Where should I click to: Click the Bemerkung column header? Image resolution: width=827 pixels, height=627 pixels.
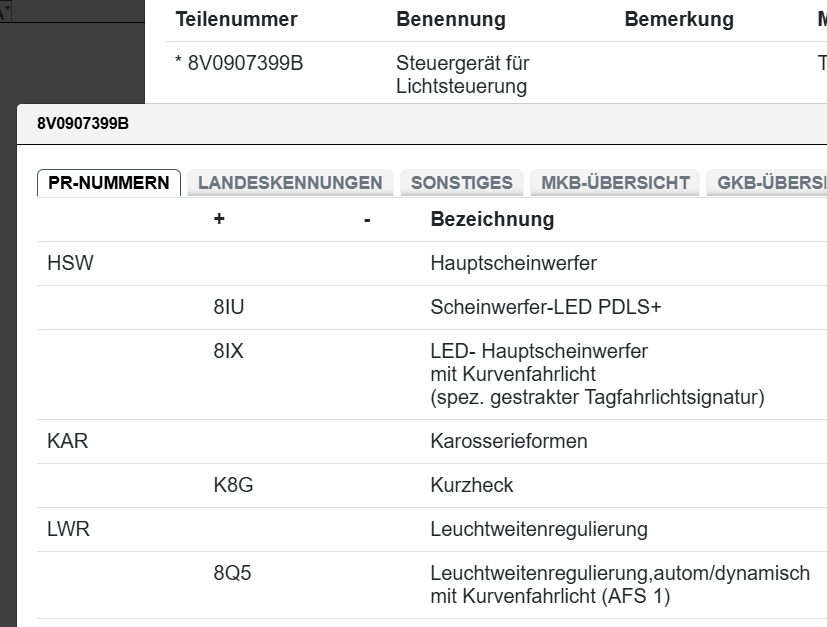(679, 20)
